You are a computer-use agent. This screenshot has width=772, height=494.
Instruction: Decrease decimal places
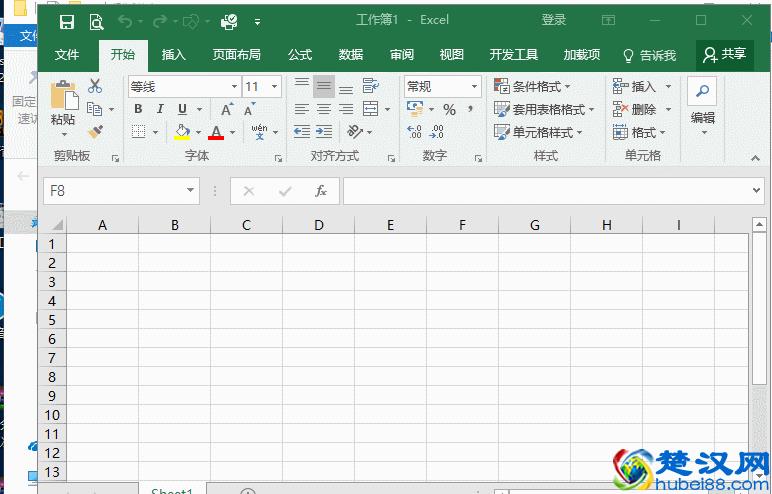pos(437,132)
